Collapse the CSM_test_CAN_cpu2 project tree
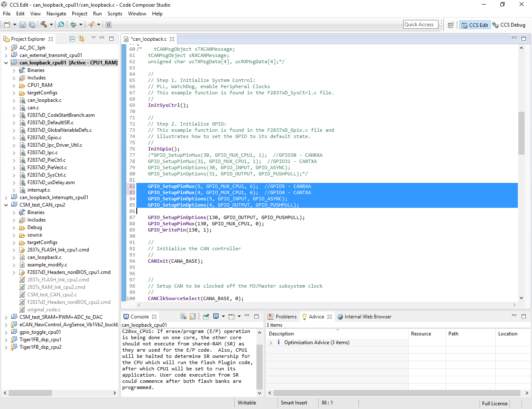 point(6,205)
